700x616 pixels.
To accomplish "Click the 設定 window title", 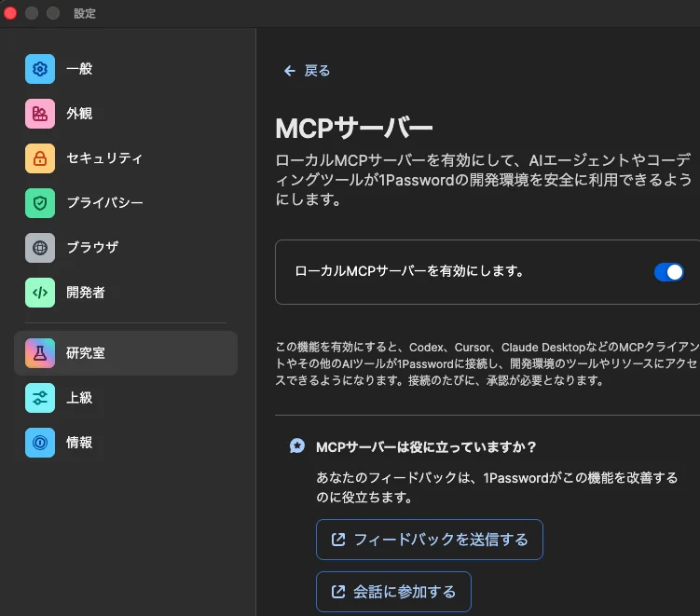I will coord(85,13).
